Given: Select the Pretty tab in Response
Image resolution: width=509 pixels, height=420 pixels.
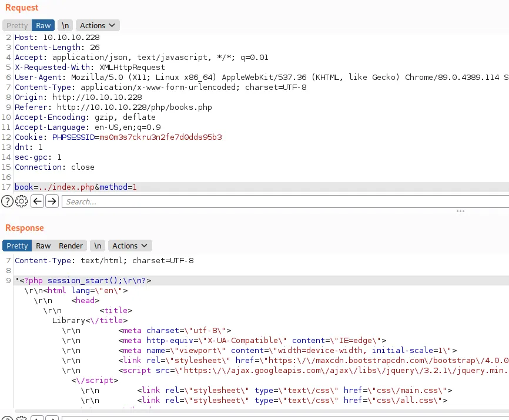Looking at the screenshot, I should point(17,246).
